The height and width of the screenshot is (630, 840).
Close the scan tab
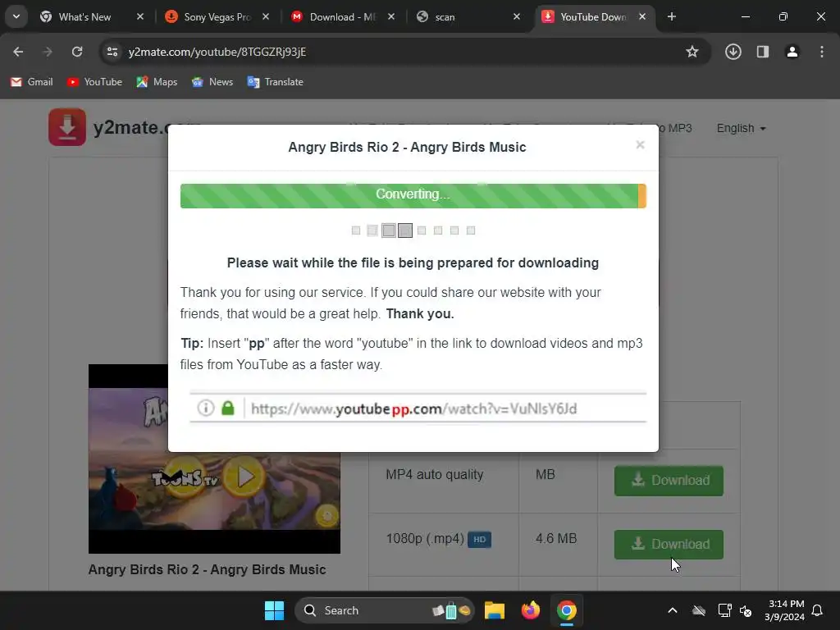(x=517, y=17)
